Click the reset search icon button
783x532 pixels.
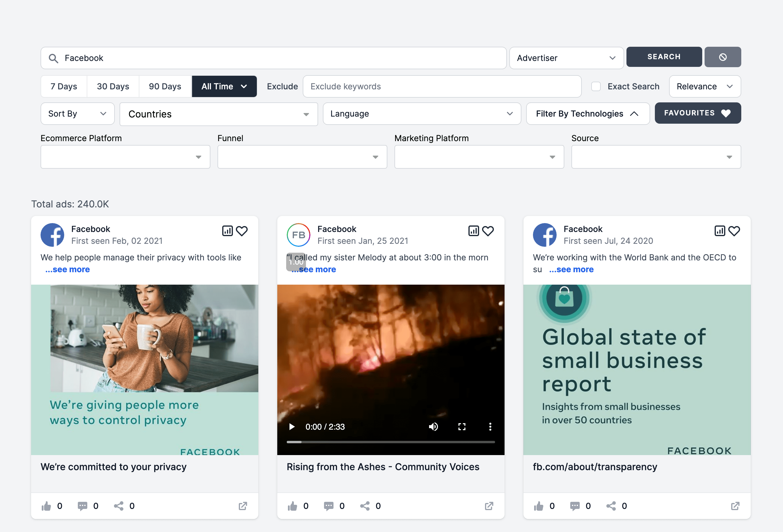(x=722, y=57)
